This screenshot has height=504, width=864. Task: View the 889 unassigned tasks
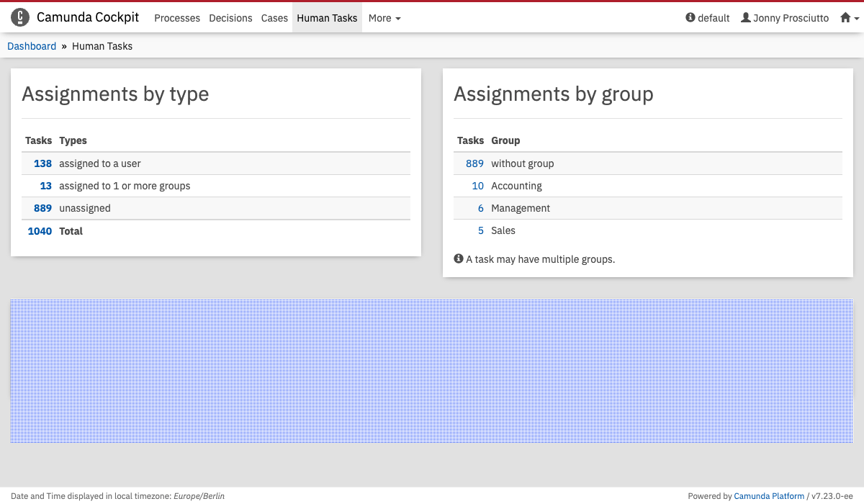click(x=42, y=208)
